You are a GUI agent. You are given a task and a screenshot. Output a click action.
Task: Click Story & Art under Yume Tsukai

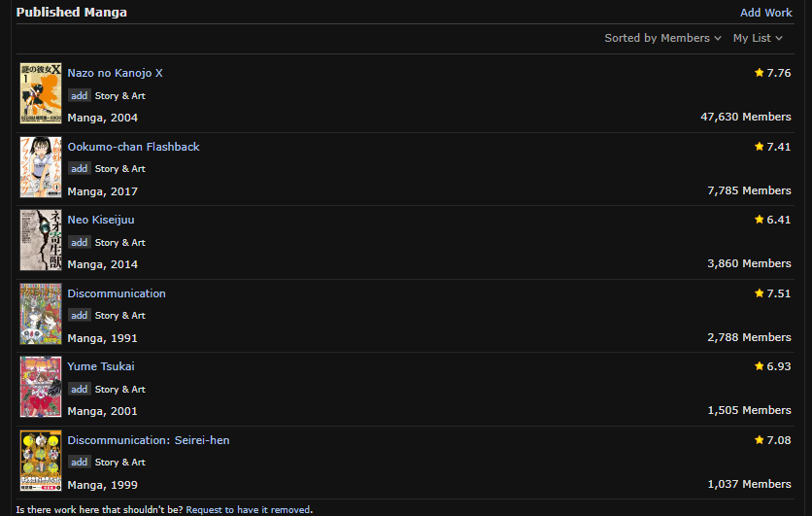120,389
